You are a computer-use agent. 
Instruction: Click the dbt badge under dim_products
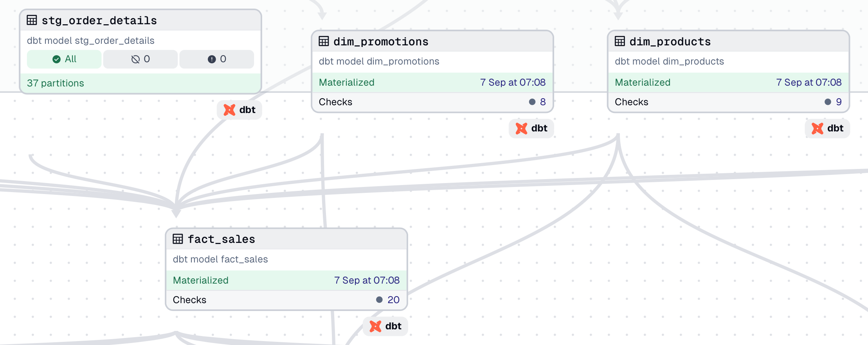pos(827,128)
